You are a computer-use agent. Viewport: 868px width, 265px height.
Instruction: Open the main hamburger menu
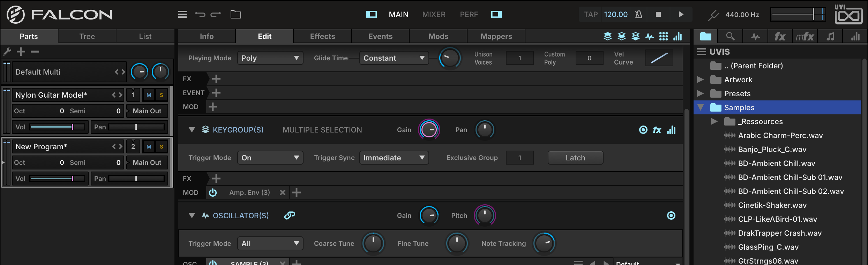click(x=182, y=14)
